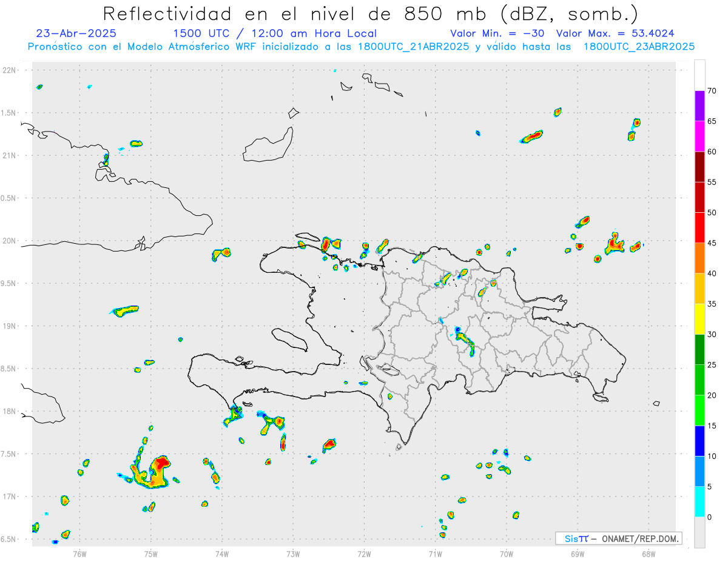Click the colorbar label '30'
The height and width of the screenshot is (562, 728).
pos(712,335)
